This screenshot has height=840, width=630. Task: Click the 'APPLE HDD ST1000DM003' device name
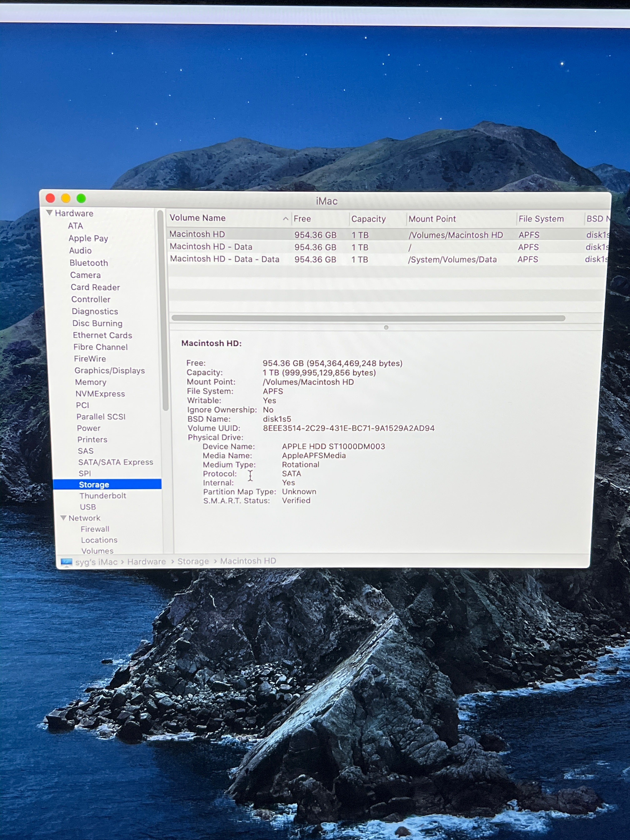click(333, 447)
